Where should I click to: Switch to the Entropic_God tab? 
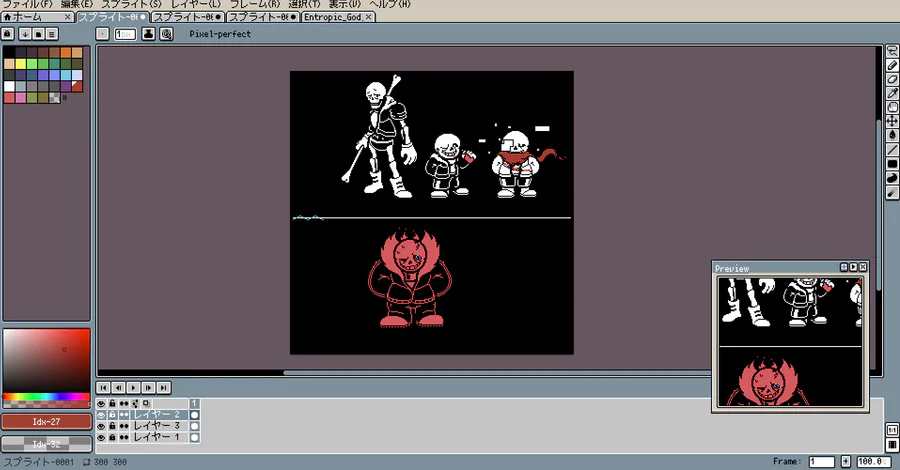(338, 17)
